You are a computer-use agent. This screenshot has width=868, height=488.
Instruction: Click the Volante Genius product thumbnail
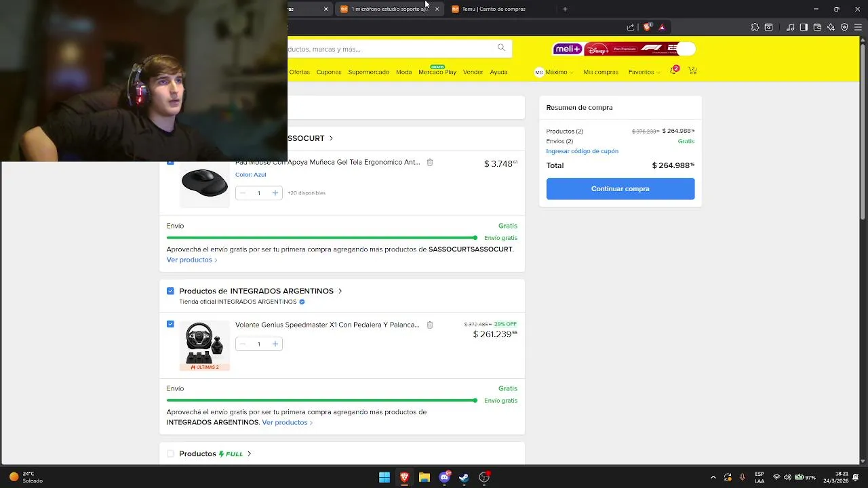point(205,346)
